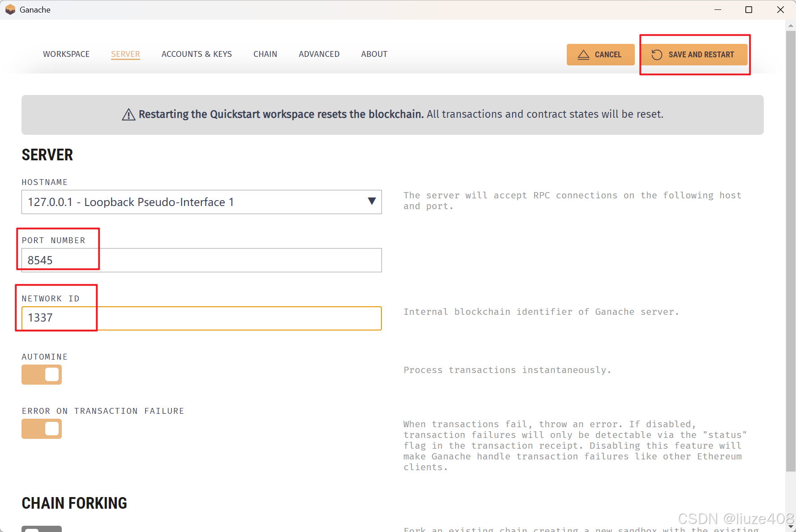The image size is (796, 532).
Task: Click 'The server will accept RPC connections' text
Action: 573,201
